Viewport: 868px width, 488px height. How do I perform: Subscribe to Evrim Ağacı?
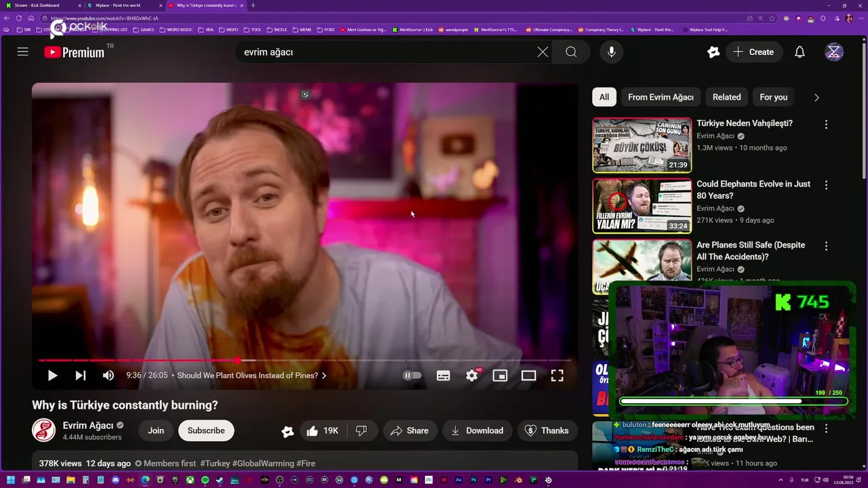tap(206, 430)
